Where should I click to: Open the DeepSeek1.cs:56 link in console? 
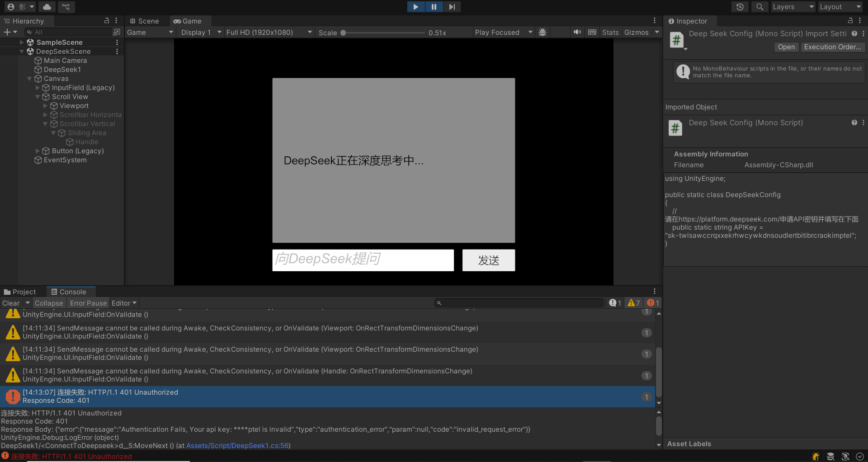(x=237, y=446)
